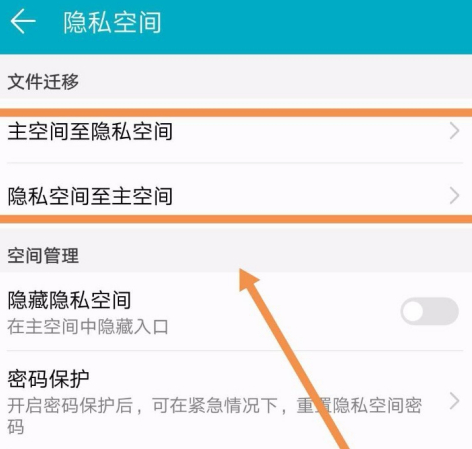Tap the lower orange highlight line
This screenshot has height=449, width=472.
pos(236,219)
